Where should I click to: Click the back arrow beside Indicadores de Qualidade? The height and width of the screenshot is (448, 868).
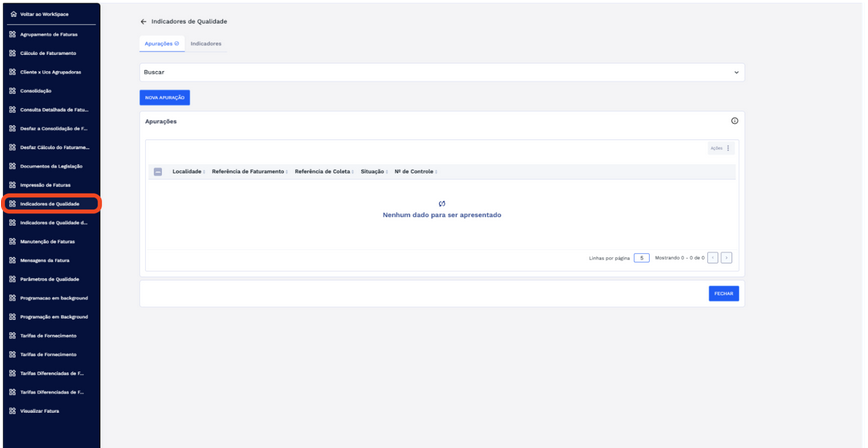(x=143, y=21)
